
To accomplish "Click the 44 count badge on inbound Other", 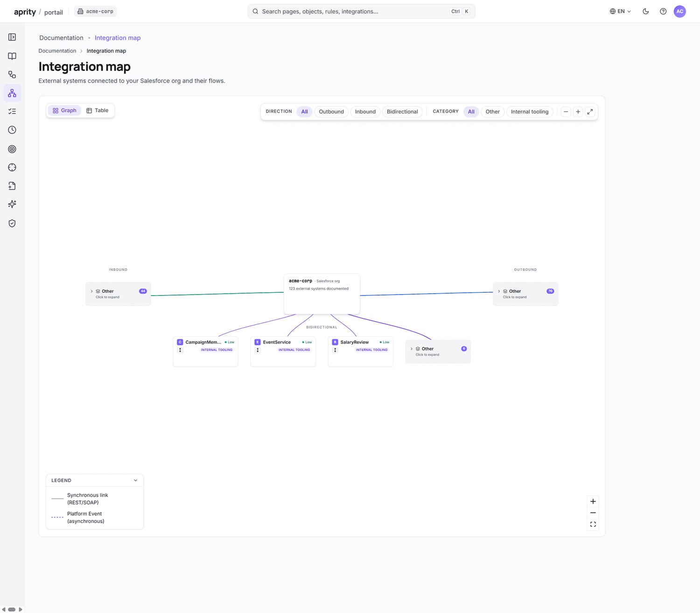I will click(143, 291).
